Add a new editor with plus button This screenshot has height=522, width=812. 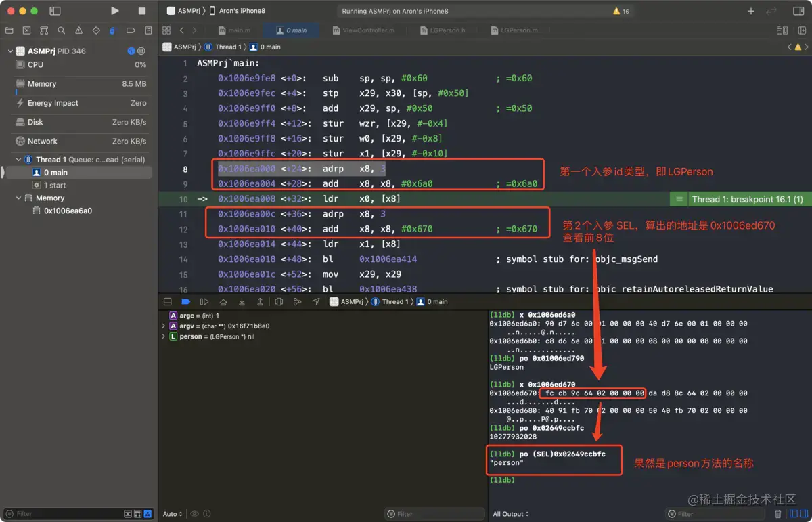coord(751,12)
